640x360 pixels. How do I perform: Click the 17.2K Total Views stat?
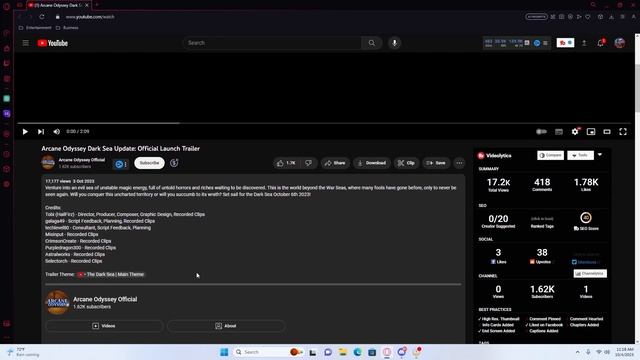click(498, 184)
